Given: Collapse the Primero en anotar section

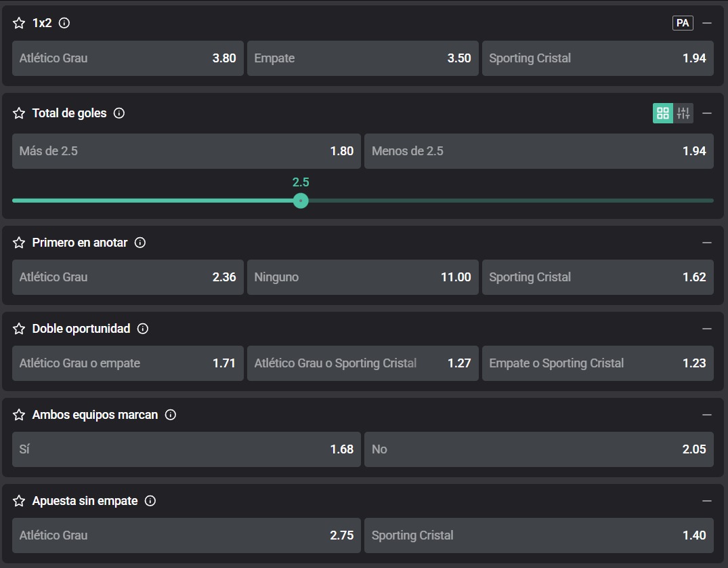Looking at the screenshot, I should point(707,243).
